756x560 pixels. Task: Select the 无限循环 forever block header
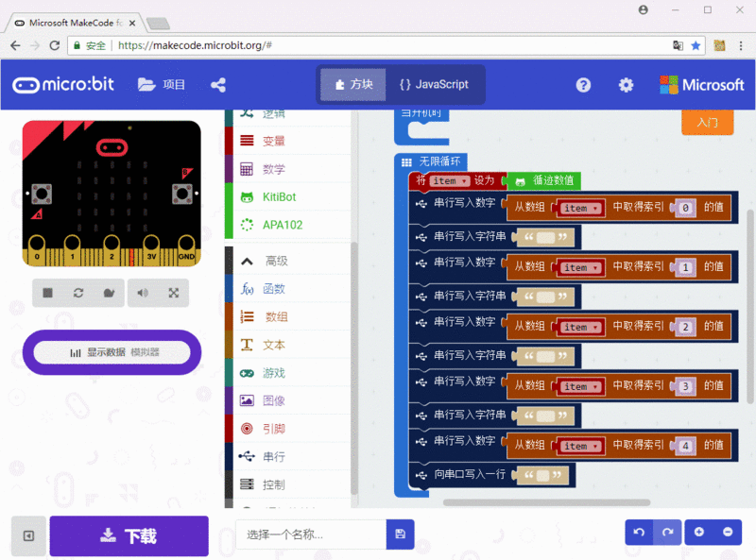pos(431,161)
